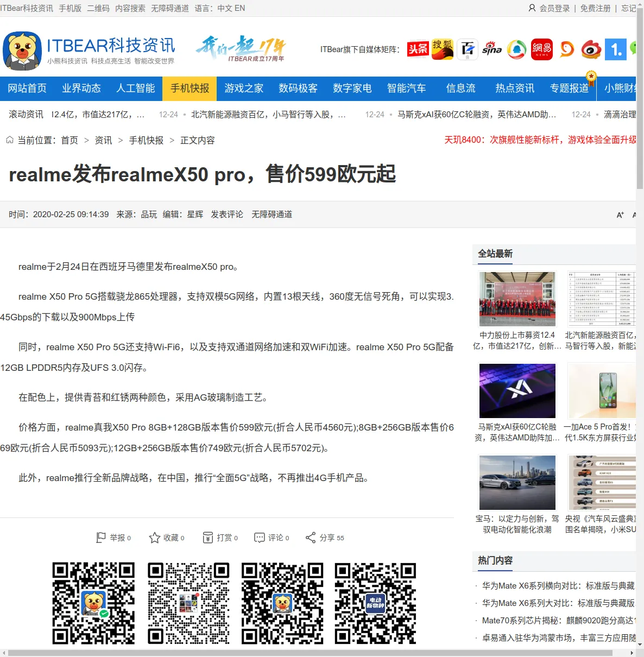Click the home icon in breadcrumb
This screenshot has width=644, height=657.
click(x=10, y=140)
